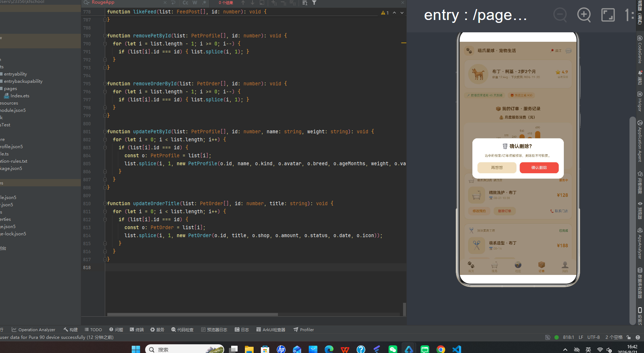Open the 构建 (Build) tool window
644x353 pixels.
[71, 330]
